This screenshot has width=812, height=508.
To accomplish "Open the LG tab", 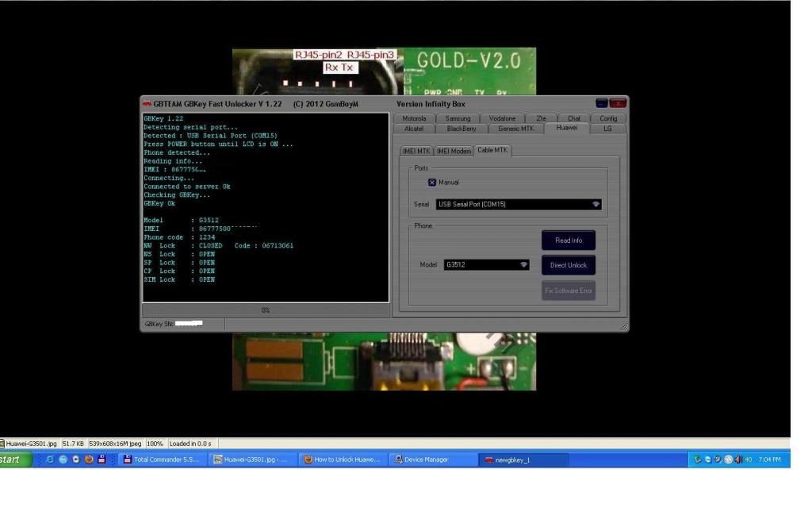I will point(607,129).
